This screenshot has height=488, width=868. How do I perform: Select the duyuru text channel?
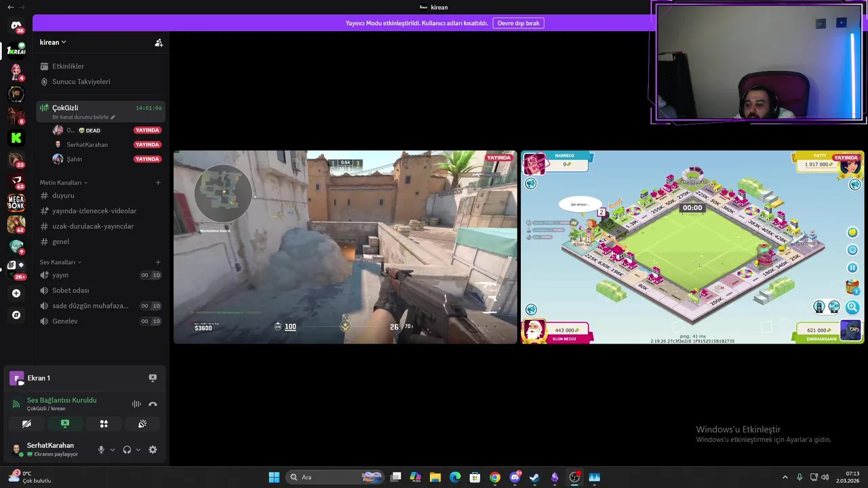click(x=100, y=195)
